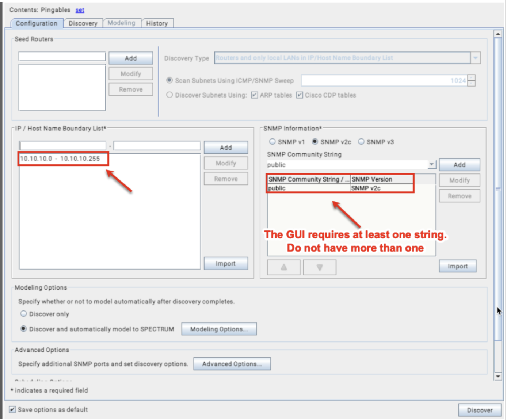
Task: Select the SNMP v2c radio button
Action: [x=315, y=142]
